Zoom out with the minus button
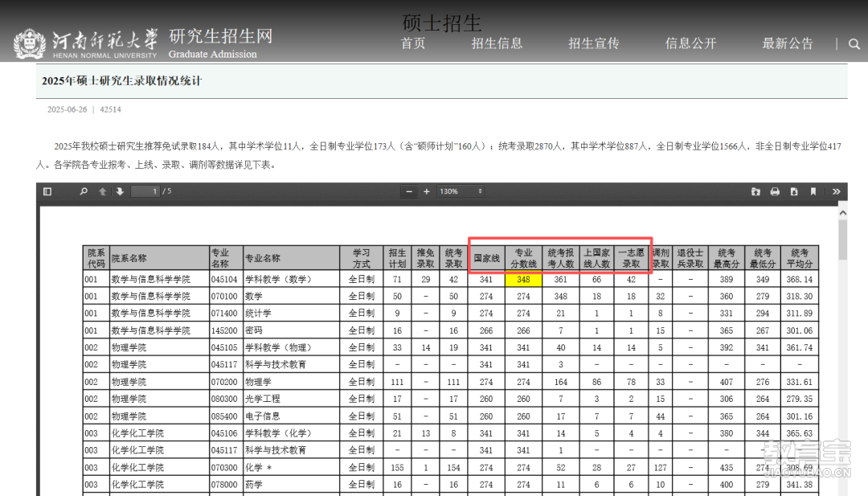This screenshot has height=496, width=868. point(409,191)
